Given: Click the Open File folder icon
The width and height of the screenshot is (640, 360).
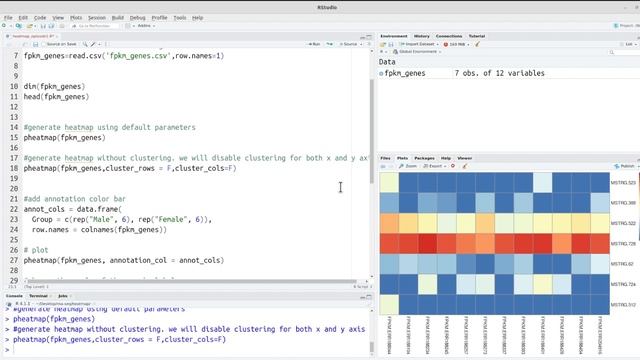Looking at the screenshot, I should click(29, 26).
